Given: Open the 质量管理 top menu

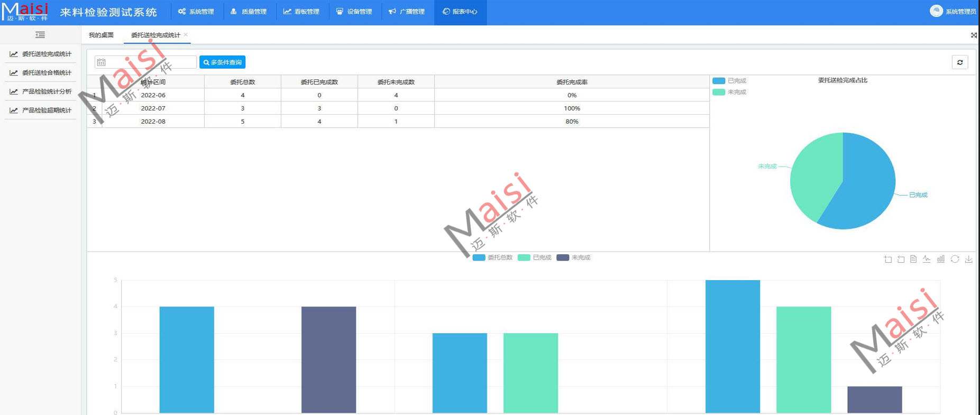Looking at the screenshot, I should tap(249, 12).
